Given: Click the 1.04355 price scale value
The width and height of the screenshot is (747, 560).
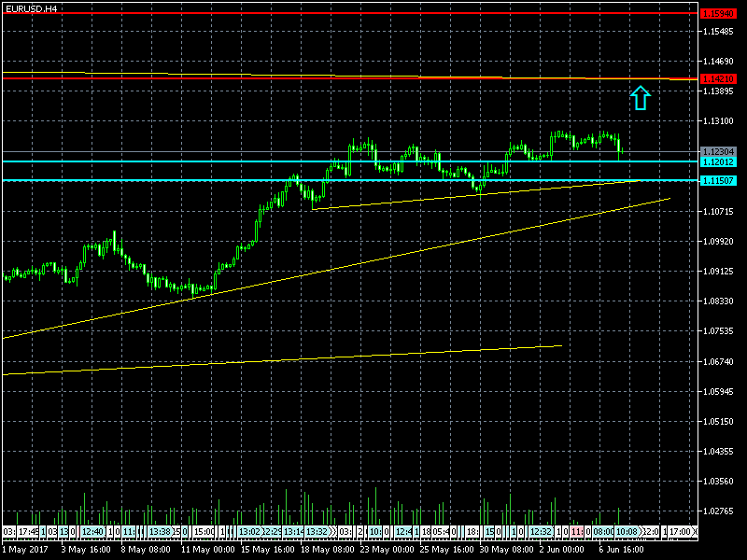Looking at the screenshot, I should pyautogui.click(x=718, y=452).
